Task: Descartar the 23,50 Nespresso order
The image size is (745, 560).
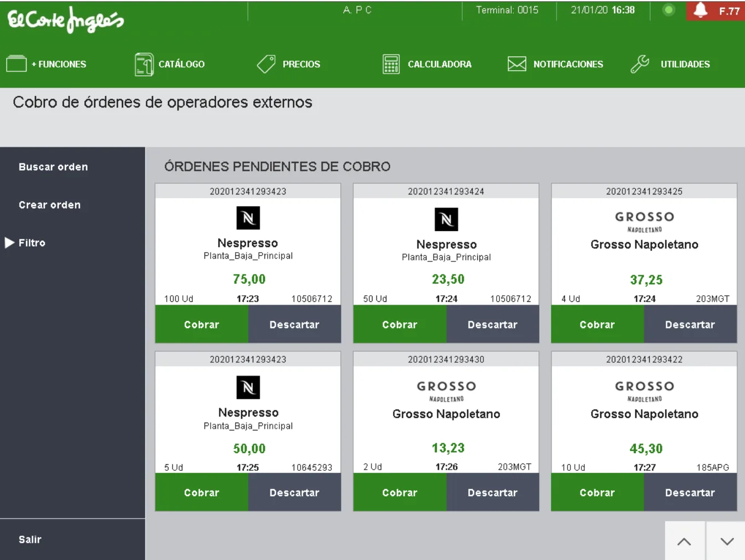Action: point(492,325)
